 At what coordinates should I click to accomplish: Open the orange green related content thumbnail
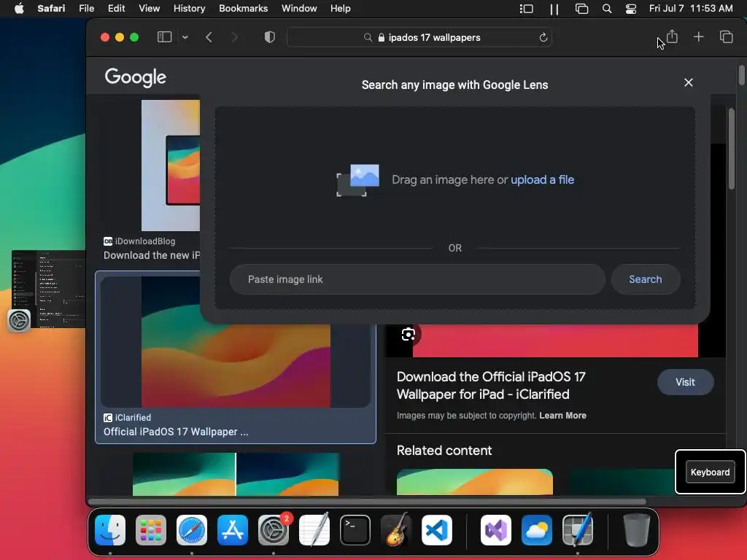(474, 482)
